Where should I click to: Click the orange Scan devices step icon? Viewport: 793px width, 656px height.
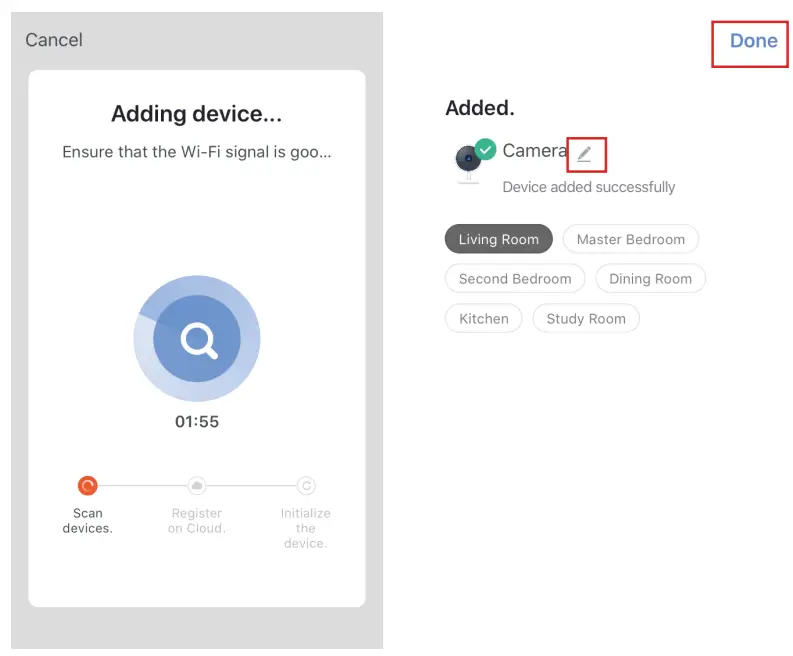[x=87, y=486]
